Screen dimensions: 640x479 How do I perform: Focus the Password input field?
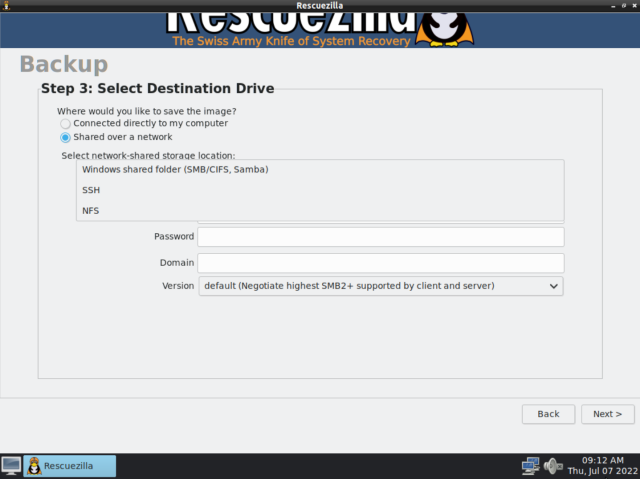pyautogui.click(x=381, y=237)
